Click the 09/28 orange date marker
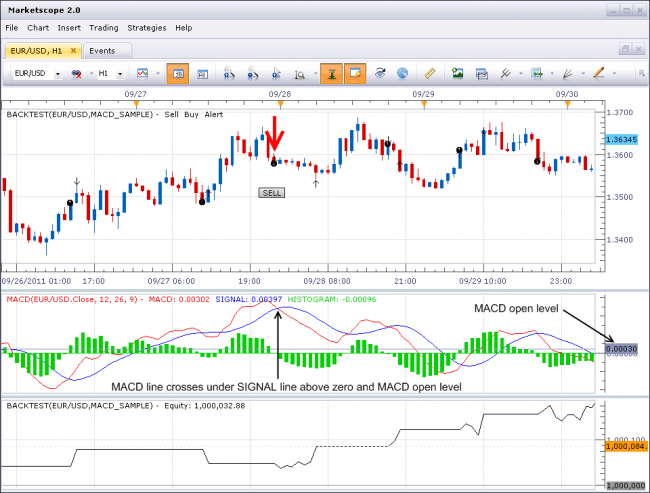 click(280, 104)
